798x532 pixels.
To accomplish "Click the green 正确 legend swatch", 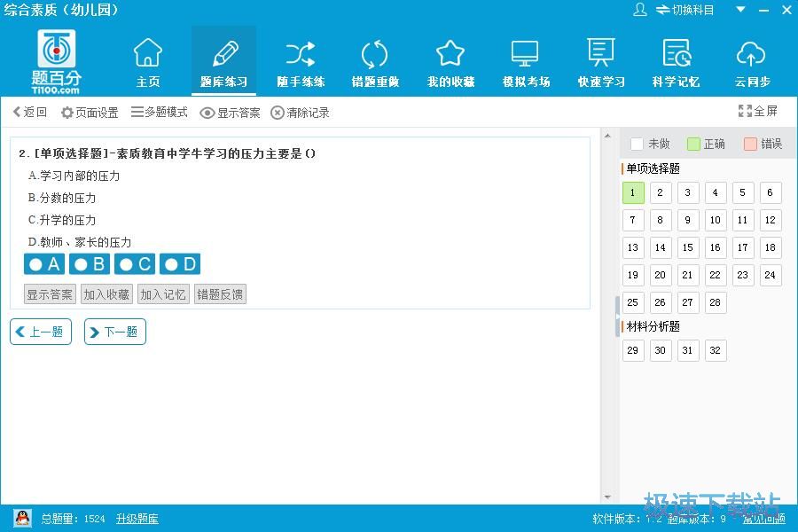I will click(x=693, y=144).
